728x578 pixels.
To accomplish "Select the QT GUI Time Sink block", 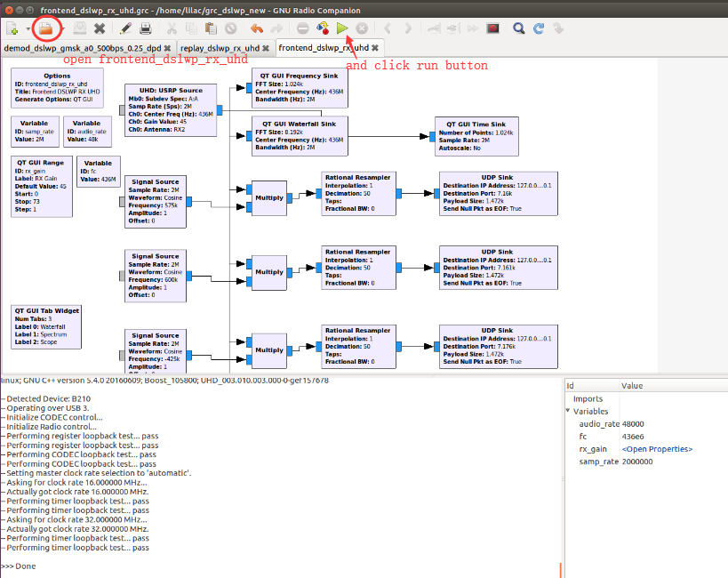I will (x=476, y=136).
